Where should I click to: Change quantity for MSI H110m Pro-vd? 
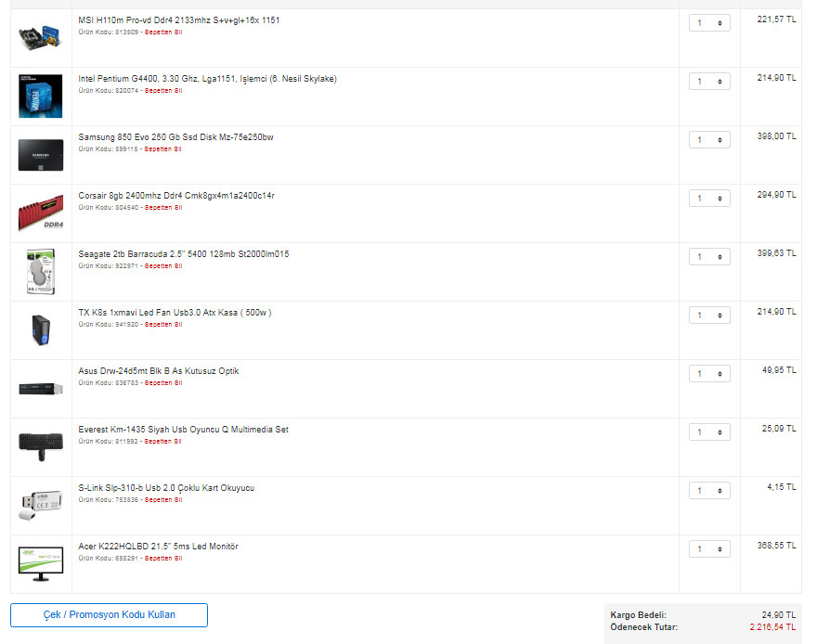tap(709, 23)
